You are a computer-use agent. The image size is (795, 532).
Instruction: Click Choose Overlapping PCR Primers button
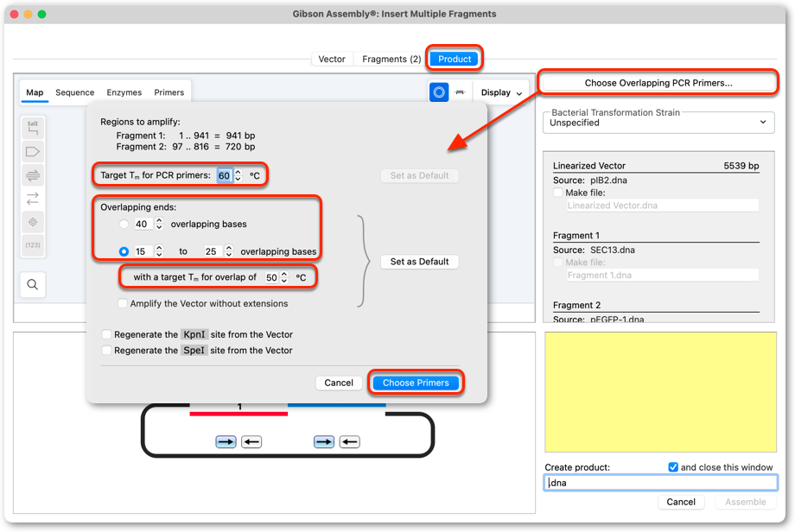(658, 83)
